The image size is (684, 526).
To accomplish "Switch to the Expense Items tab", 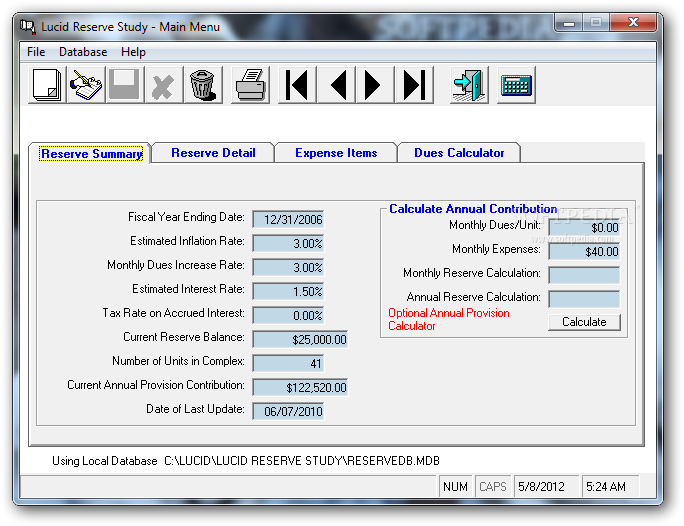I will coord(336,153).
